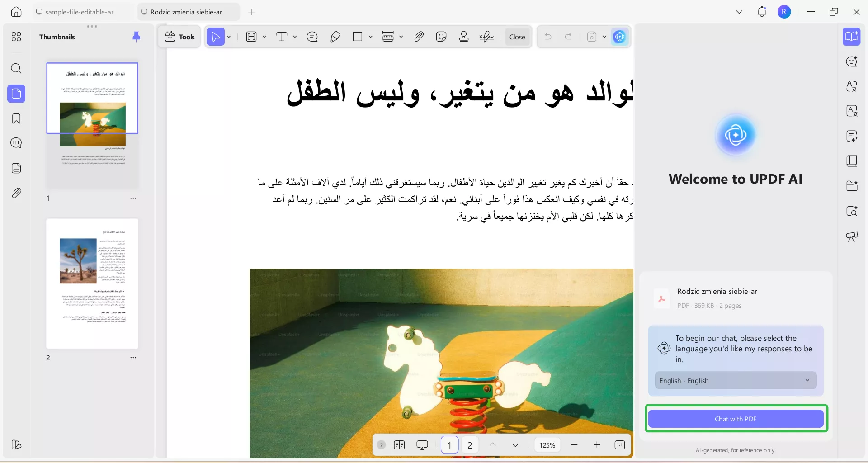Attach a file using the paperclip tool
The image size is (868, 463).
click(x=419, y=37)
